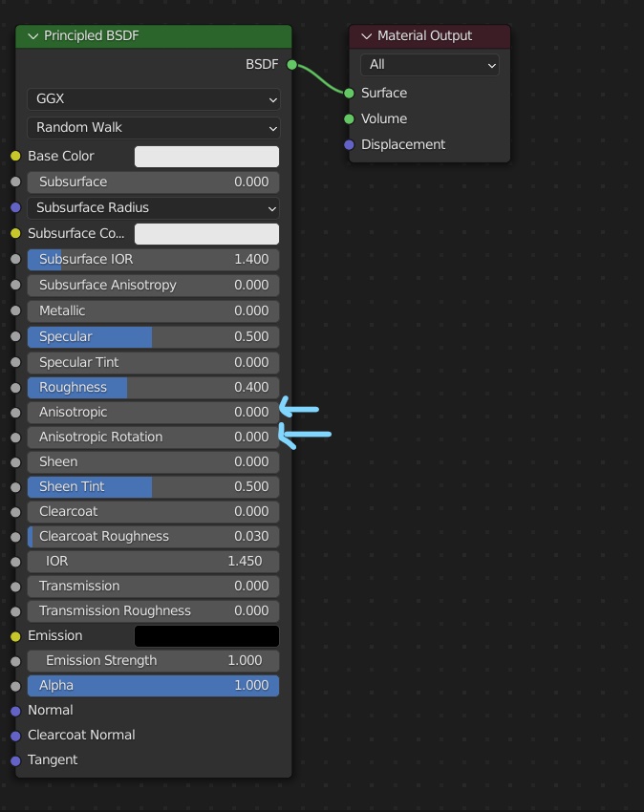Click the Transmission Roughness slider
The image size is (644, 812).
[x=154, y=611]
